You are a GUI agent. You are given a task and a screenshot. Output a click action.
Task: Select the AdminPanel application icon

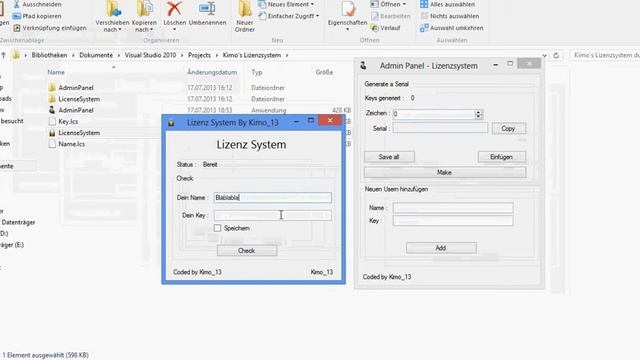(52, 110)
